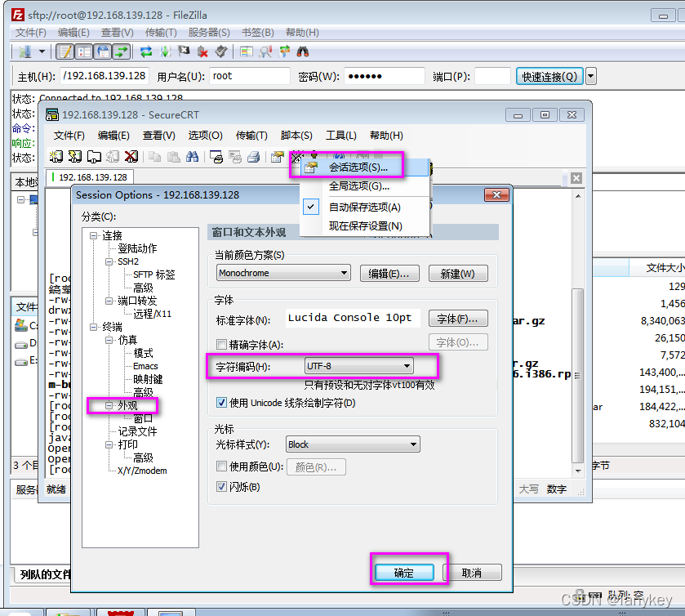Enable 使用颜色(U) cursor checkbox
Screen dimensions: 685x616
[221, 466]
